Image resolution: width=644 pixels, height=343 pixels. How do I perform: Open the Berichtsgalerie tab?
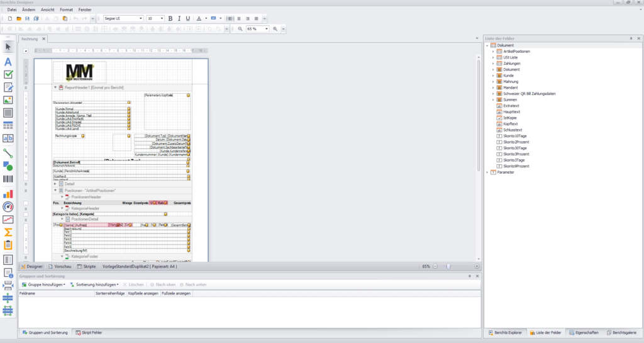coord(621,333)
